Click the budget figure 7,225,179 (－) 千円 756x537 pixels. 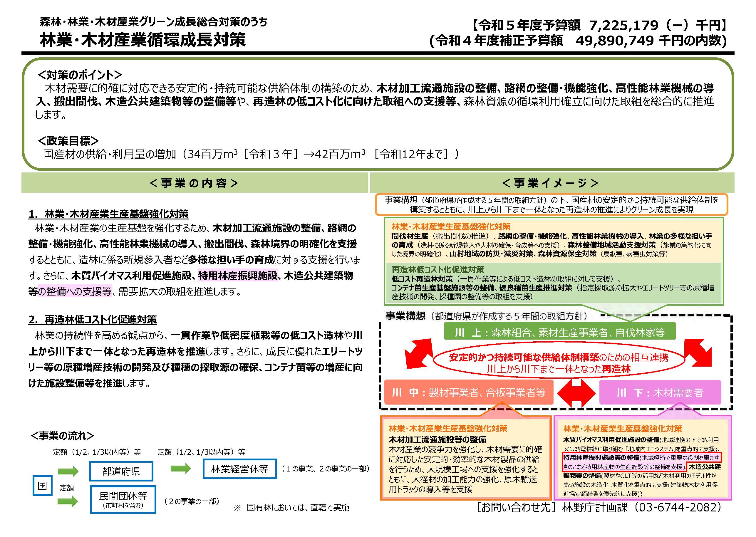[x=658, y=25]
